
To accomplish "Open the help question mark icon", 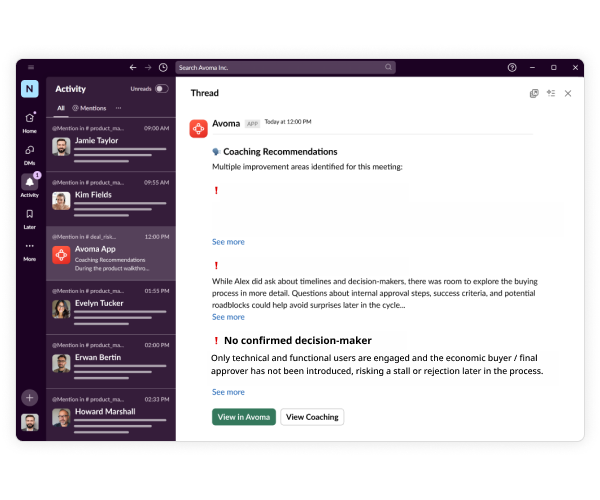I will (512, 67).
